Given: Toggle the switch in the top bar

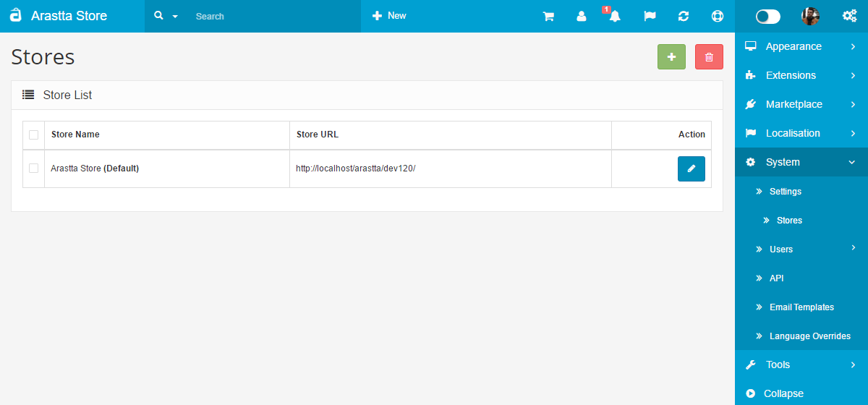Looking at the screenshot, I should coord(768,17).
